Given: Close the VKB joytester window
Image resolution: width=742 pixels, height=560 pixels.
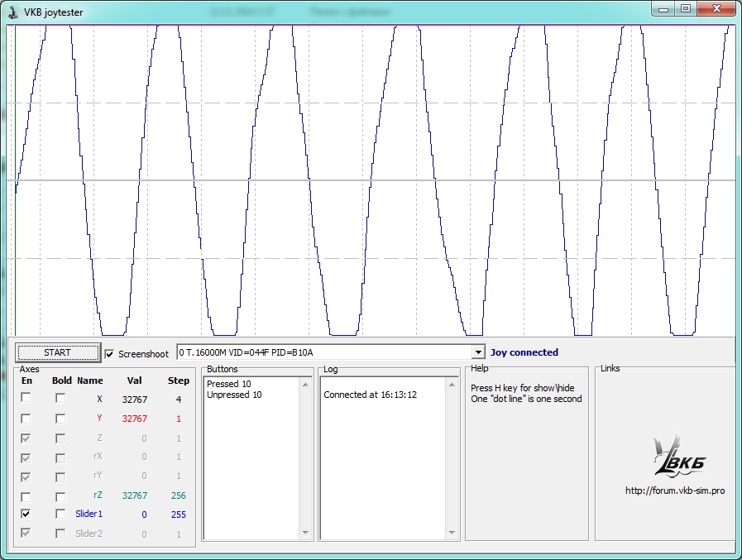Looking at the screenshot, I should click(x=717, y=8).
